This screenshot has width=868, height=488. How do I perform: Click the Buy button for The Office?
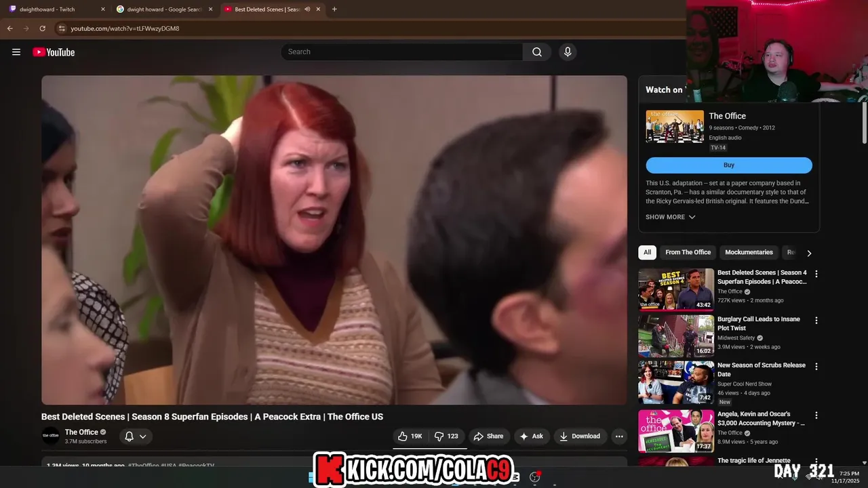pyautogui.click(x=729, y=165)
